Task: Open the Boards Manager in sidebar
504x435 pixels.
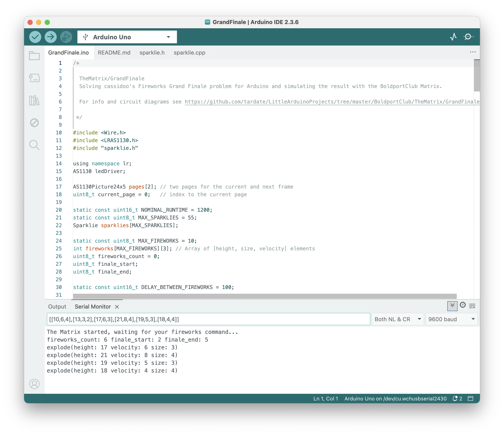Action: point(34,78)
